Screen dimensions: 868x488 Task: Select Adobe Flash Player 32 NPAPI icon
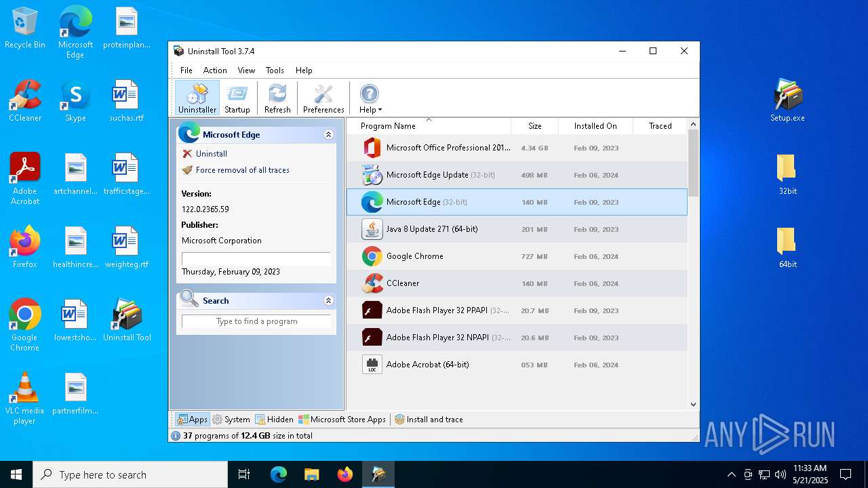click(372, 338)
